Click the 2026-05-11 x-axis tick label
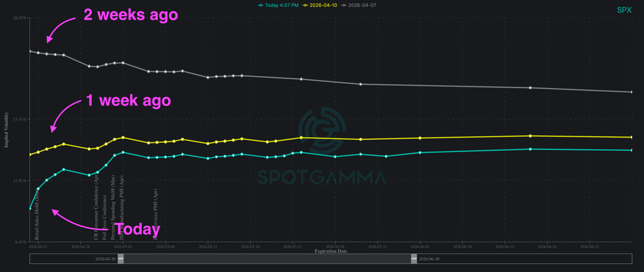Screen dimensions: 644x272 (208, 246)
